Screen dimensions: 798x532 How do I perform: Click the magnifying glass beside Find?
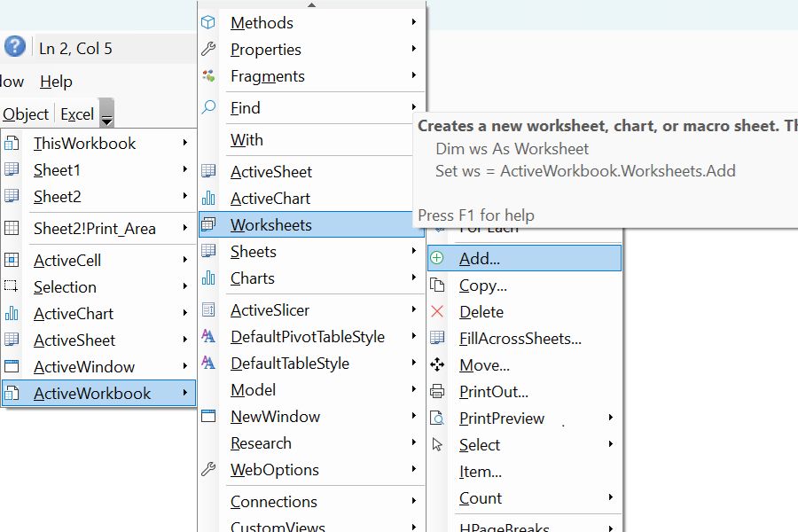(207, 107)
